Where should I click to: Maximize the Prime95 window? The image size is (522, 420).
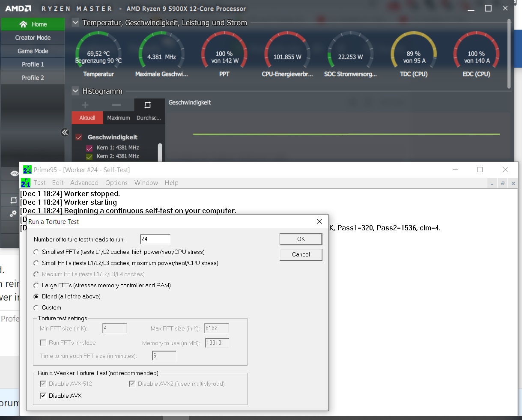(x=480, y=170)
